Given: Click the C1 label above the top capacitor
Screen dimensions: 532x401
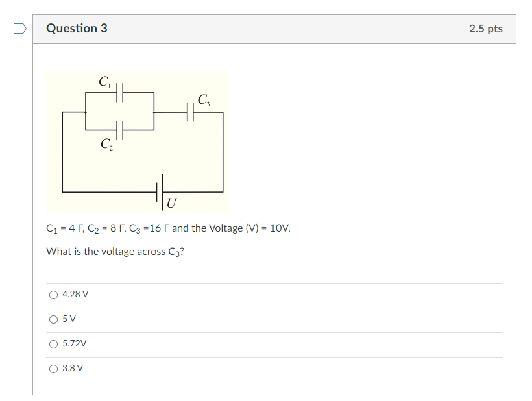Looking at the screenshot, I should (x=105, y=82).
